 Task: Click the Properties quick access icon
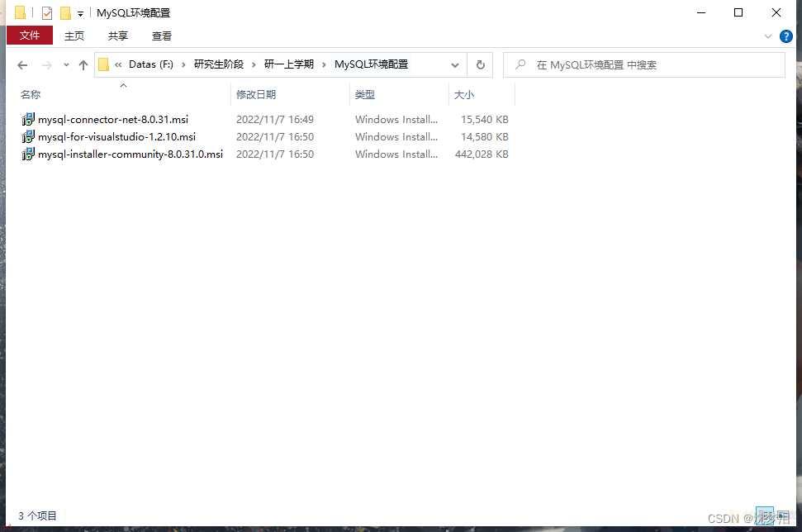47,12
